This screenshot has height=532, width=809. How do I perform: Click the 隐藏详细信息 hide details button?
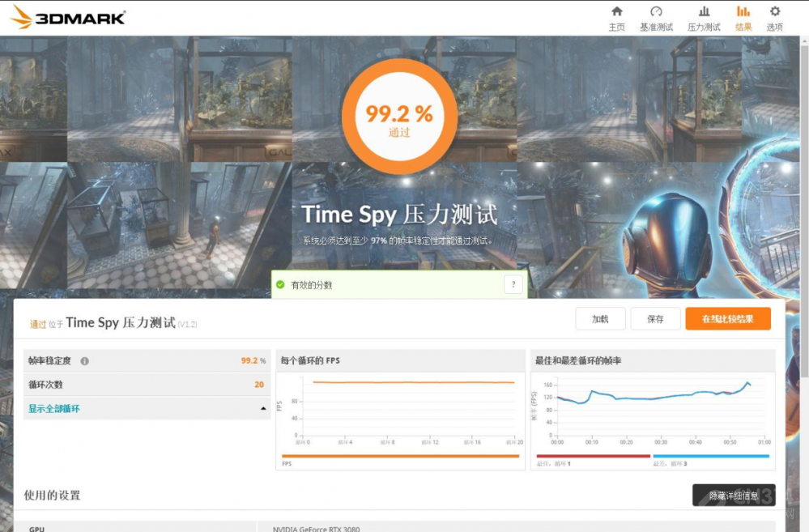click(x=734, y=496)
